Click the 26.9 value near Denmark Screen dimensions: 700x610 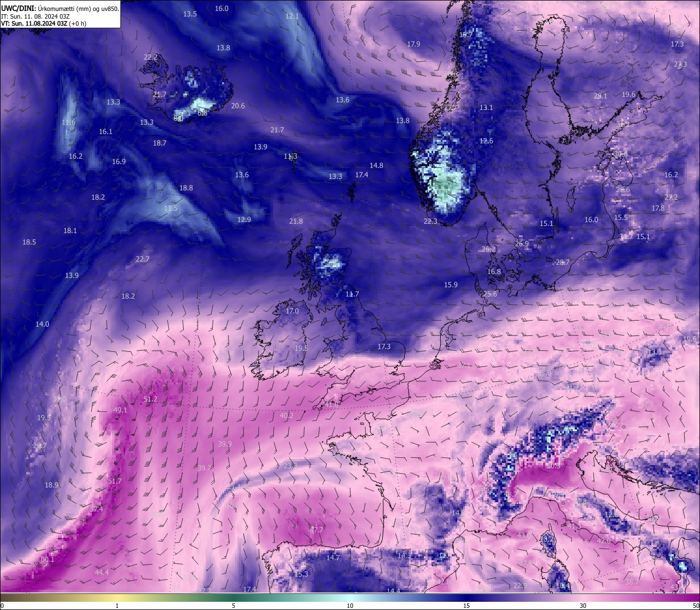522,244
